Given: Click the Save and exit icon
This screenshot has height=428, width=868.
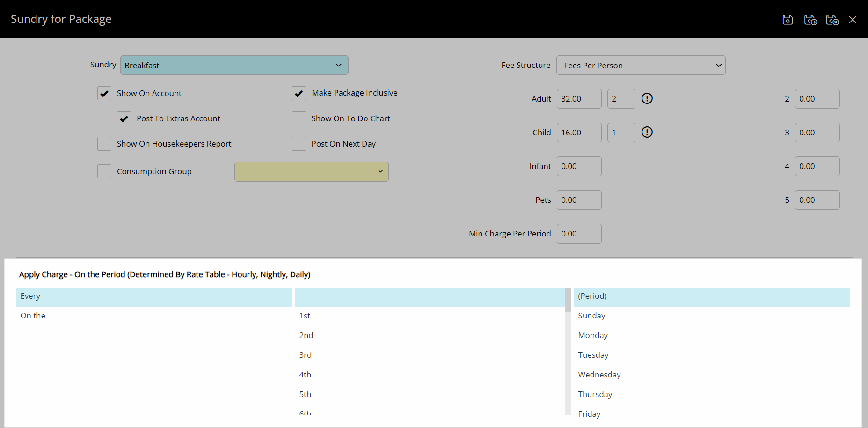Looking at the screenshot, I should [832, 20].
